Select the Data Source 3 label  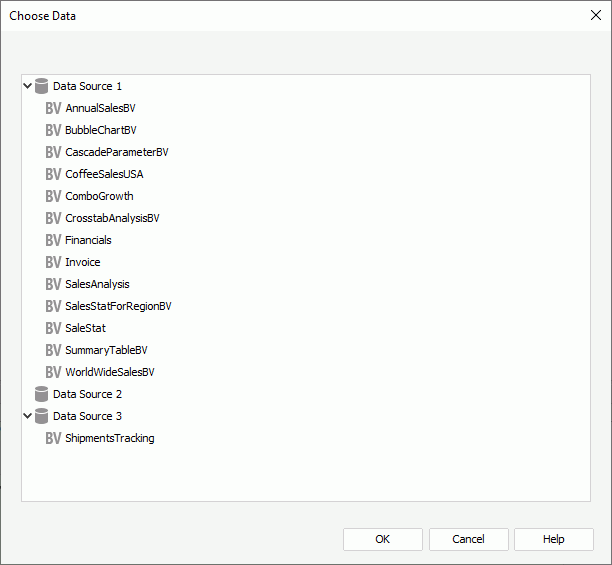[87, 416]
